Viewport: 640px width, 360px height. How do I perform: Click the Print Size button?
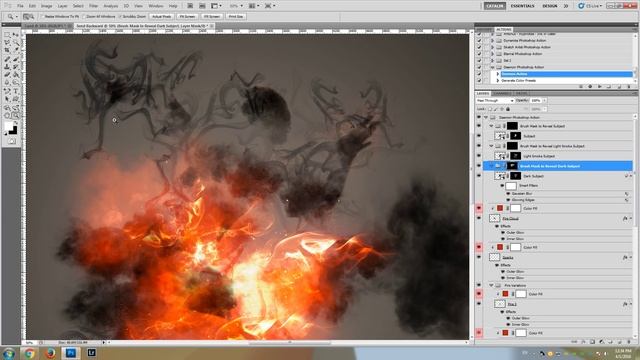[x=236, y=16]
